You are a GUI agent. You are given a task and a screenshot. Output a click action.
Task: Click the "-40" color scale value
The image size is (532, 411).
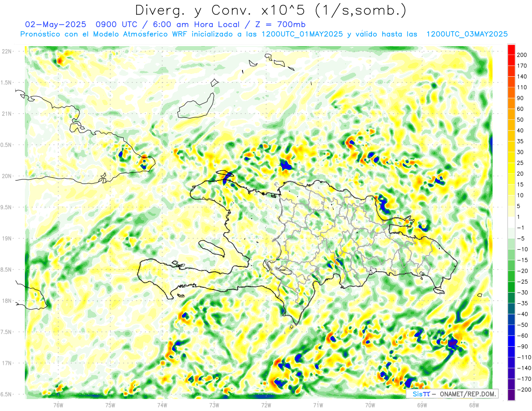(522, 314)
